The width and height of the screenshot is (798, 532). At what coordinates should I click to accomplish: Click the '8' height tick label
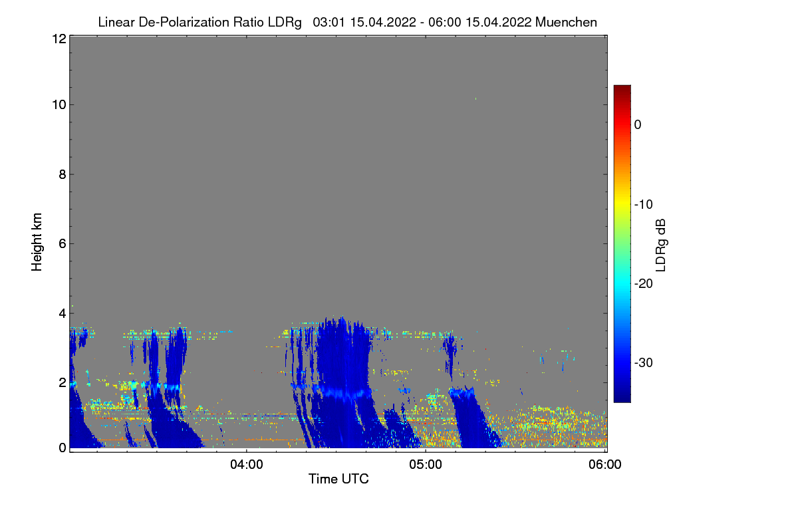click(62, 174)
